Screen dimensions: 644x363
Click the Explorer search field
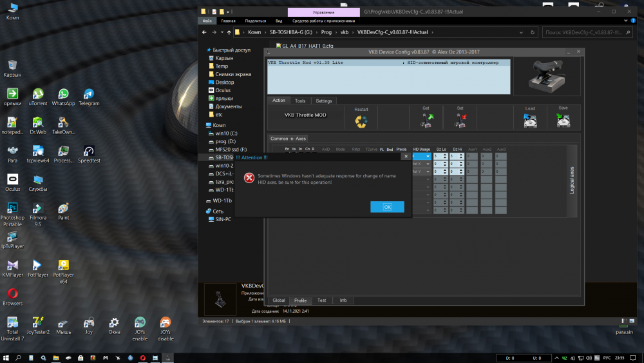coord(587,32)
